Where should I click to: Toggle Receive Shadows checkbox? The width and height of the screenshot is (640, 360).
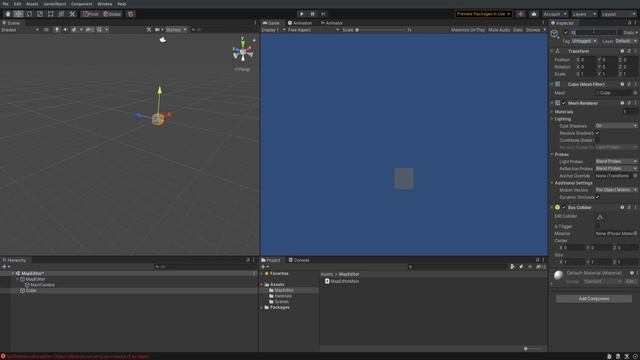[x=598, y=133]
